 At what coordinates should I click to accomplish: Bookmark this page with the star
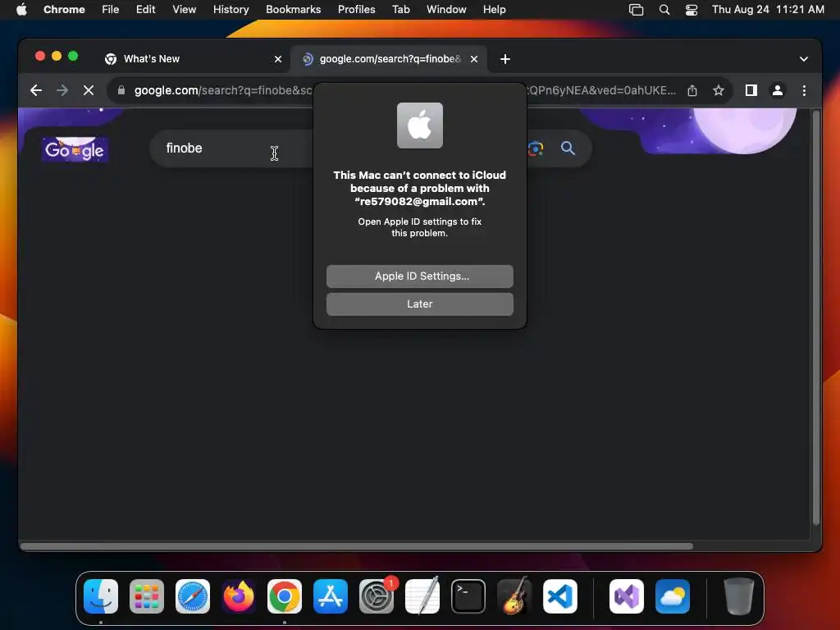pos(719,90)
